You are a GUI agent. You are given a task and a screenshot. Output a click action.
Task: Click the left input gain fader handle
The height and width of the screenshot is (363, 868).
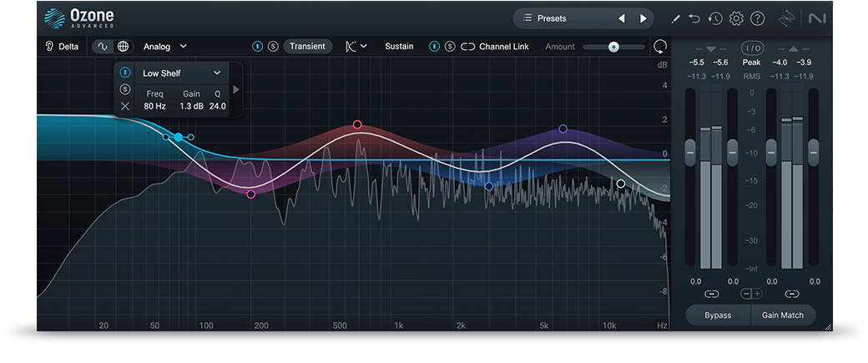689,152
